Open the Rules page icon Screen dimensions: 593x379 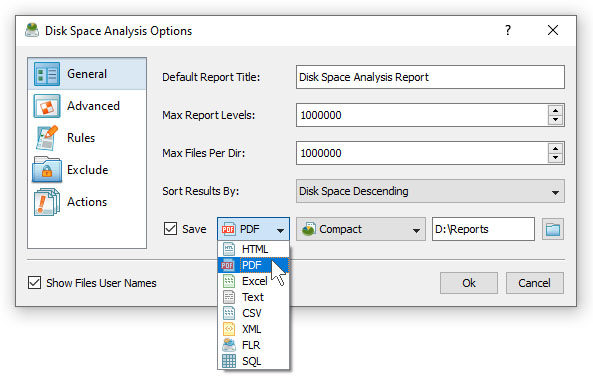click(47, 138)
